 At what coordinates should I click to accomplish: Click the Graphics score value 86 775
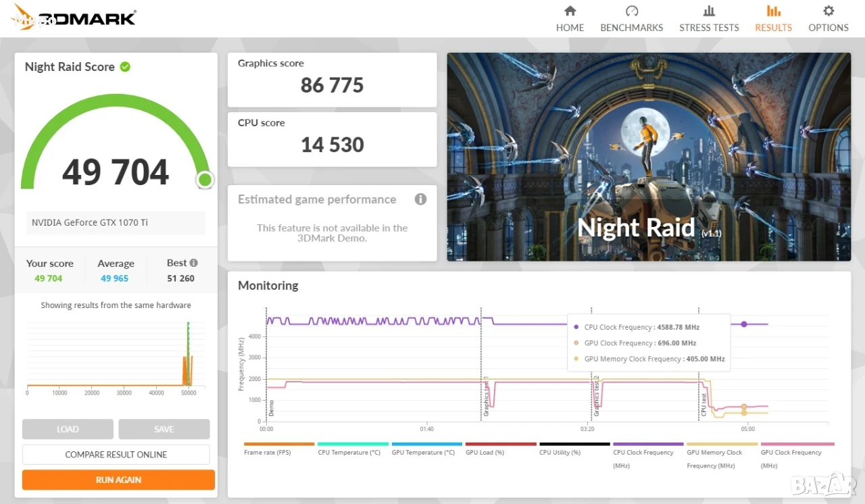tap(332, 85)
